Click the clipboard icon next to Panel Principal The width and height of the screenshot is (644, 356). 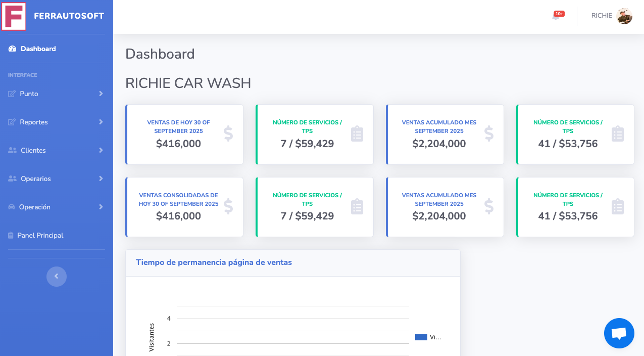click(11, 236)
